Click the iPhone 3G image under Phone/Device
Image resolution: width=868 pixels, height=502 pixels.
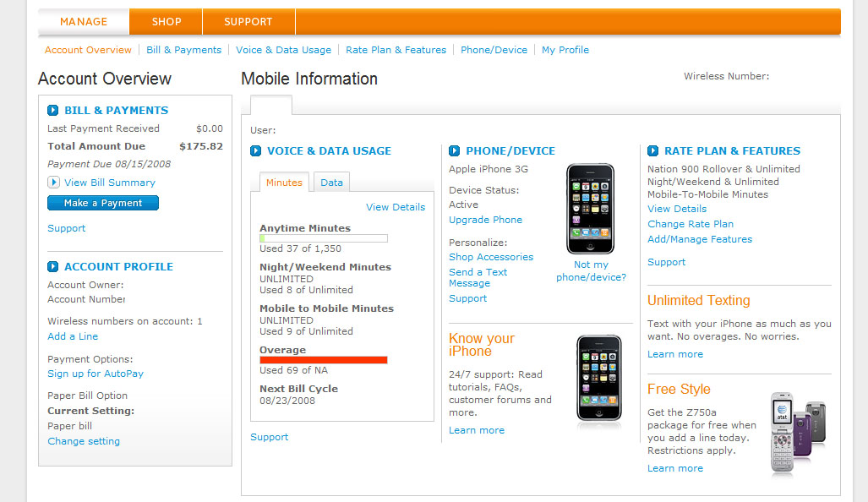click(590, 209)
